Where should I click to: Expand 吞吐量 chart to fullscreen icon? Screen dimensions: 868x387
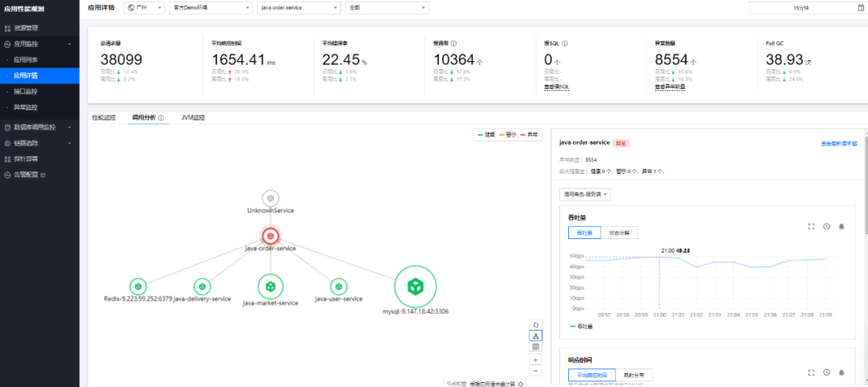[x=812, y=226]
